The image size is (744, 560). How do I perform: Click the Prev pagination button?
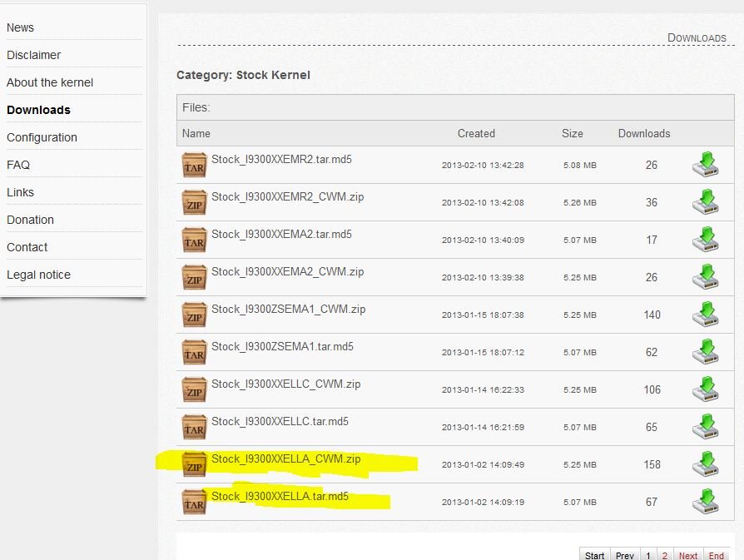coord(625,555)
